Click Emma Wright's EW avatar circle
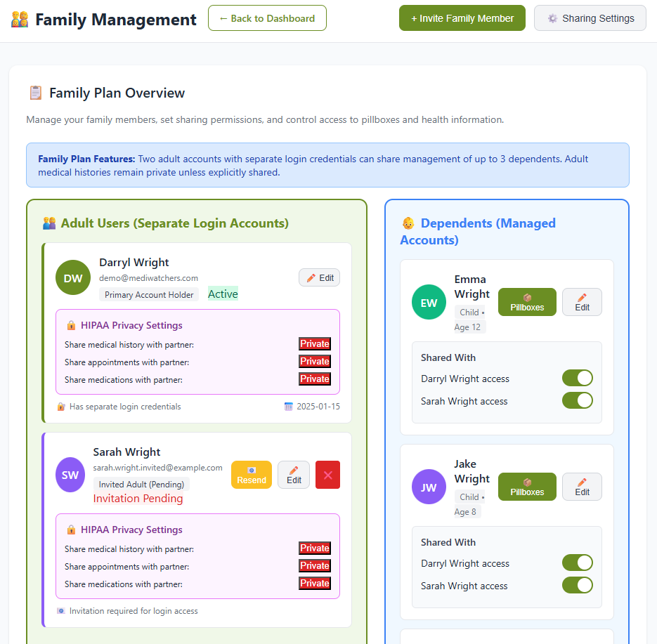Viewport: 657px width, 644px height. click(429, 303)
